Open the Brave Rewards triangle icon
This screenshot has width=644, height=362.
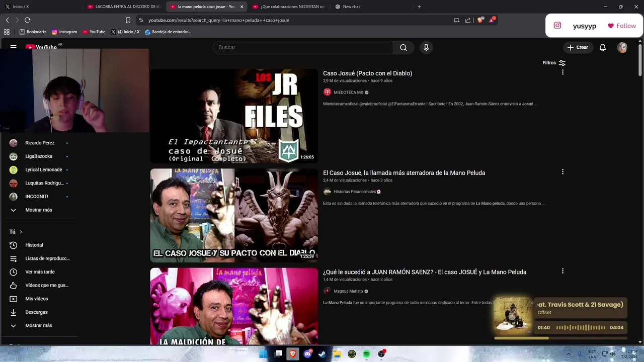pyautogui.click(x=492, y=20)
